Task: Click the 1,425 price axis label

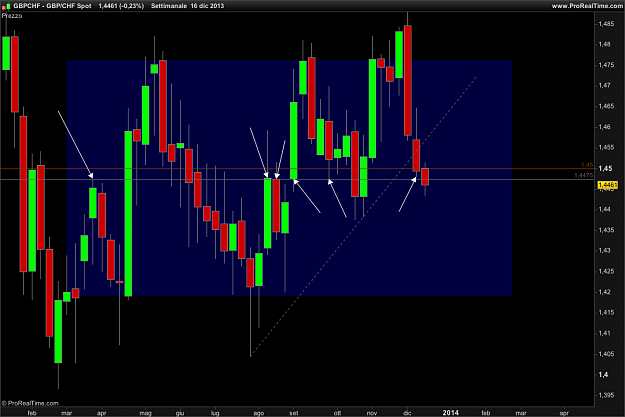Action: pyautogui.click(x=606, y=271)
